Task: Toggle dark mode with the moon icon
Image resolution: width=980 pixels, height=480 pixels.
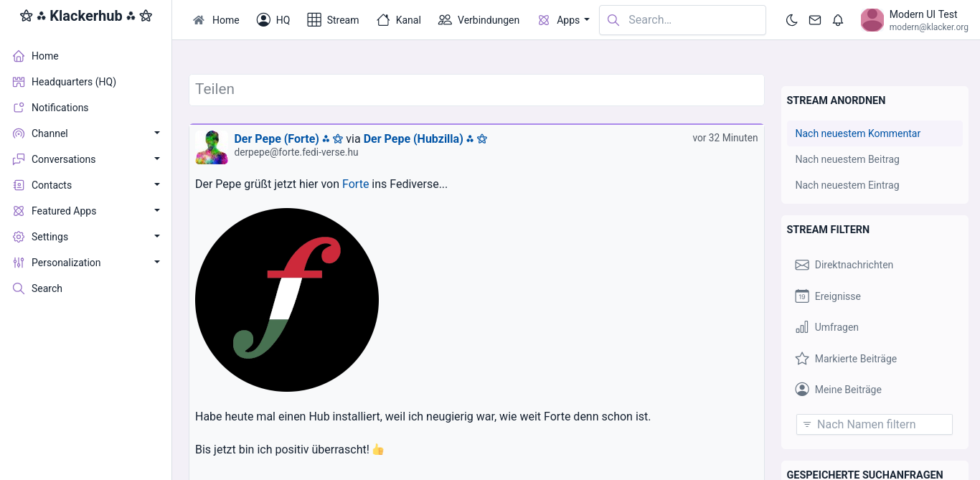Action: pos(792,20)
